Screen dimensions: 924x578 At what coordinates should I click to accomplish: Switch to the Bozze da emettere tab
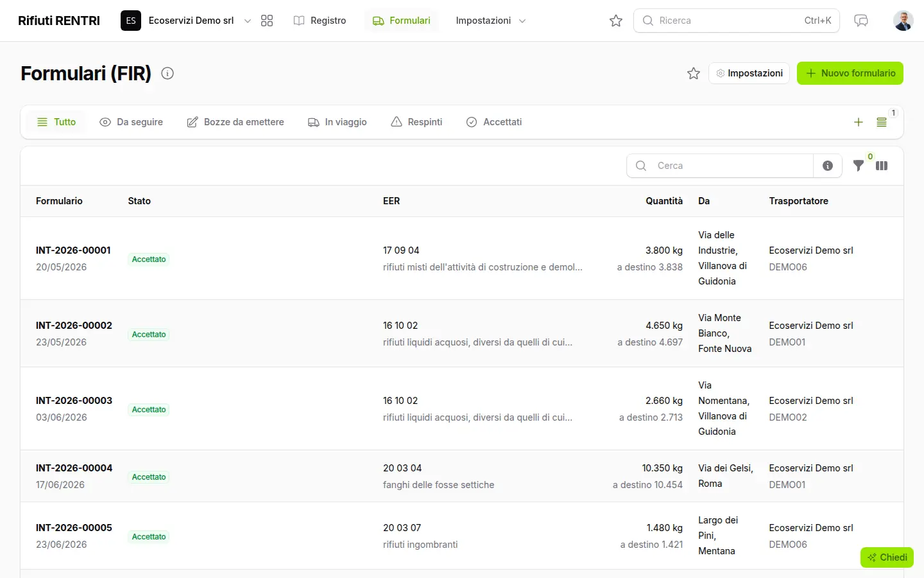tap(235, 122)
